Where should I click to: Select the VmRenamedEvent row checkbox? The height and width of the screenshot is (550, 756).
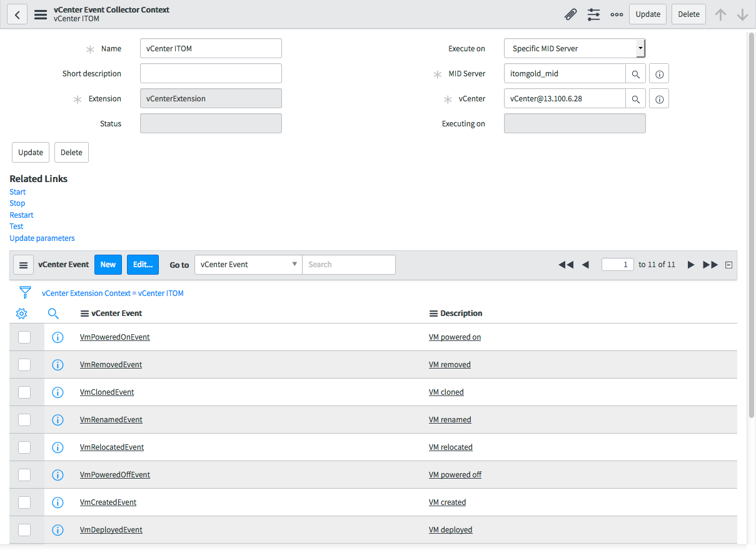pyautogui.click(x=24, y=420)
